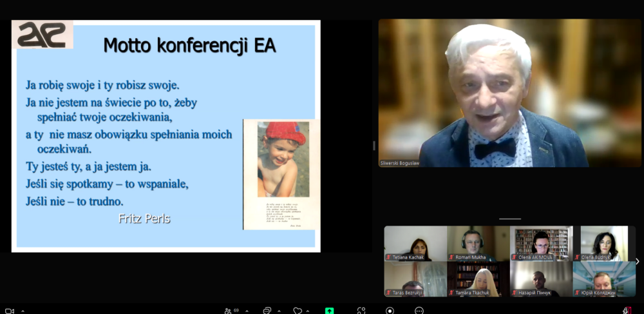Expand the participants options caret
The height and width of the screenshot is (314, 644).
click(245, 310)
